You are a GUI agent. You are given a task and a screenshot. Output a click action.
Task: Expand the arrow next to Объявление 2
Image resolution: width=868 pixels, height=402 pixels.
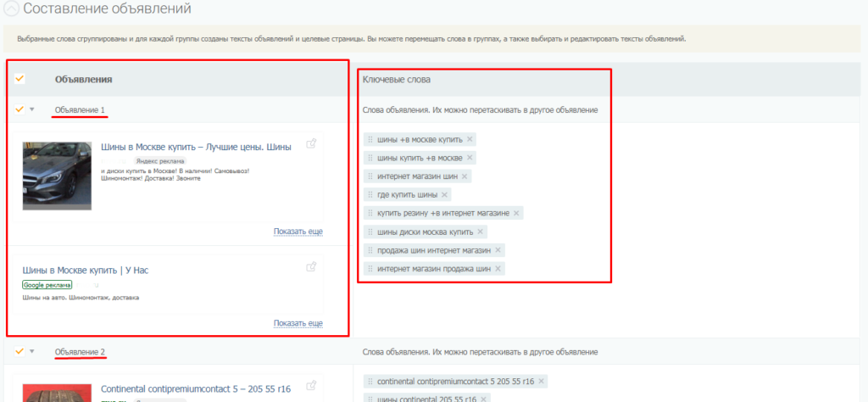(x=32, y=351)
